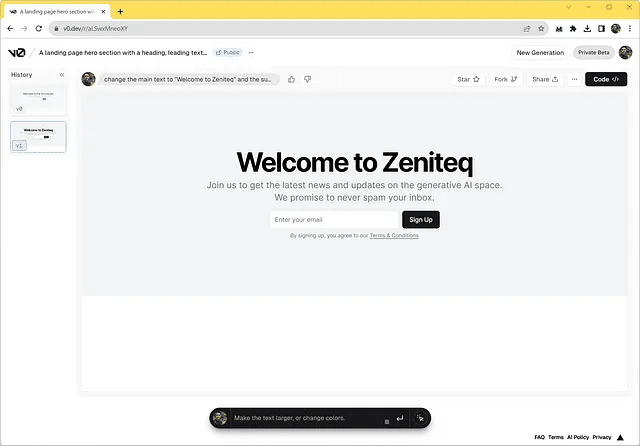
Task: Click the Private Beta badge
Action: (593, 53)
